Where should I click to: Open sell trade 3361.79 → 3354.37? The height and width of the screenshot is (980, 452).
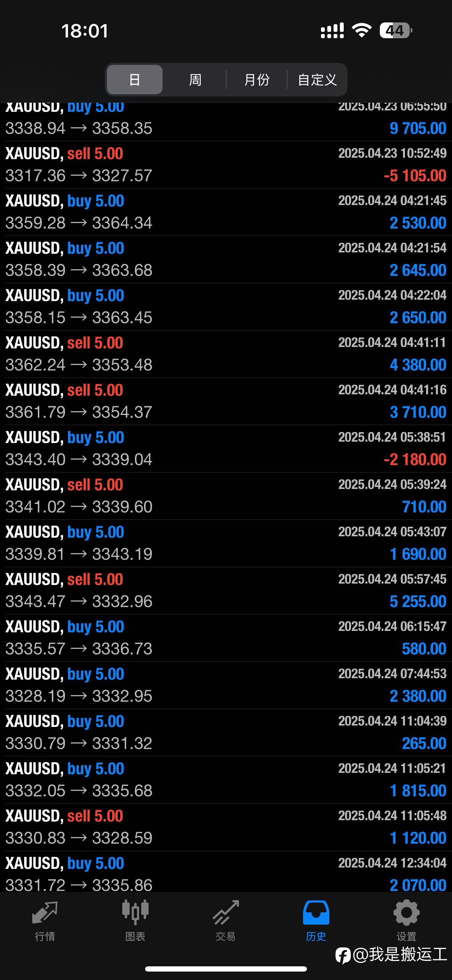pyautogui.click(x=226, y=401)
